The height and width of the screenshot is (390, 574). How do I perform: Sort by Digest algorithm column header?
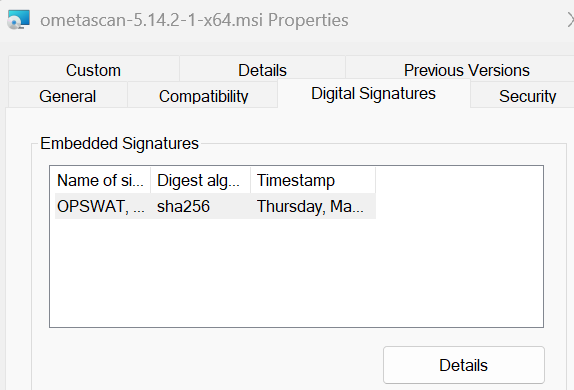click(x=200, y=180)
